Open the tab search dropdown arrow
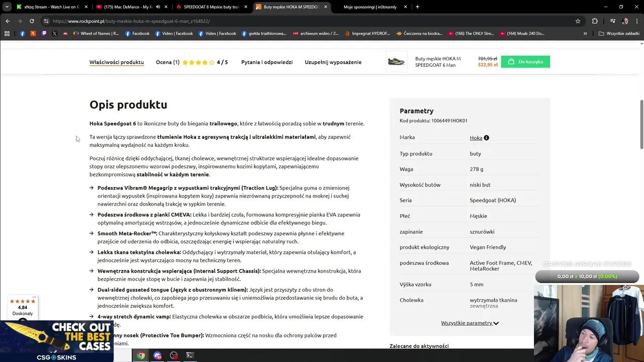 coord(7,7)
